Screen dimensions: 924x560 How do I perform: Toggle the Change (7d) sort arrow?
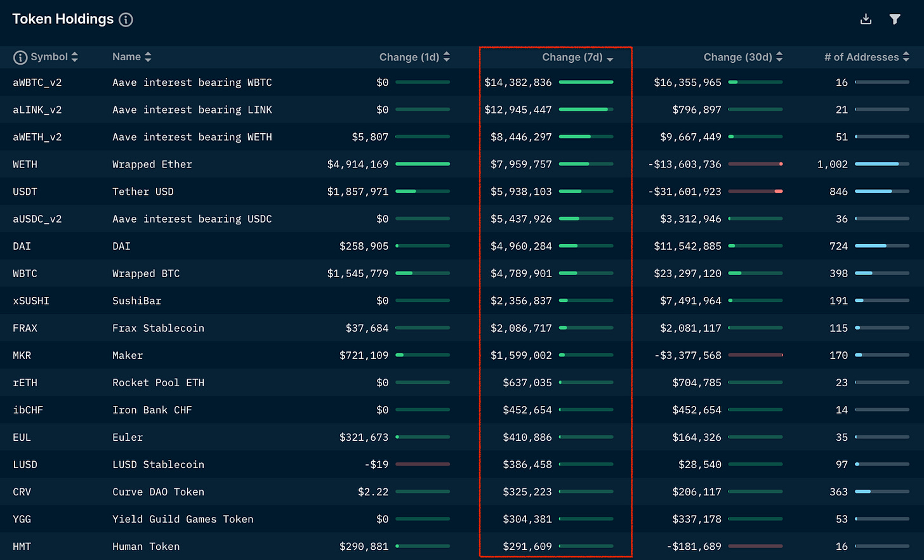tap(610, 59)
